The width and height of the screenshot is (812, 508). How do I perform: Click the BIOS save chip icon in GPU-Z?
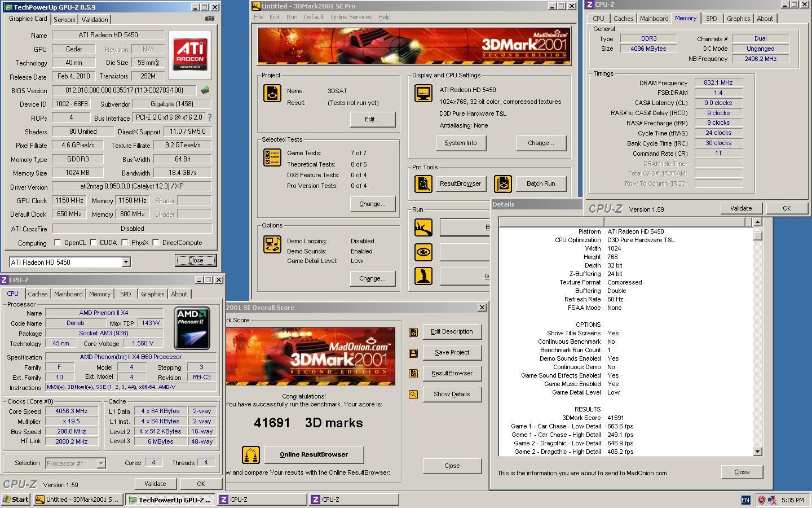click(x=205, y=90)
